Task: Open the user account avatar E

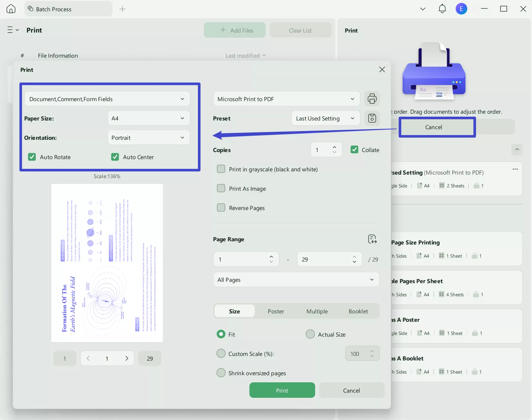Action: pos(461,9)
